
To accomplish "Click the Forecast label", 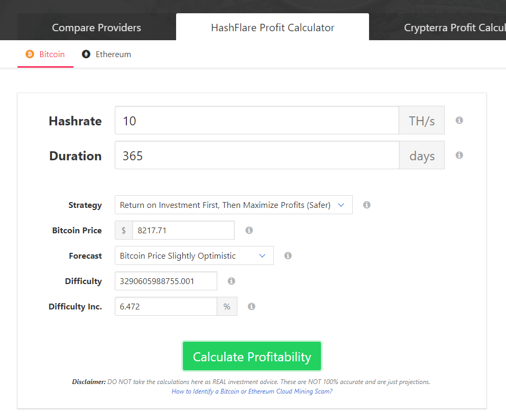I will (x=86, y=256).
